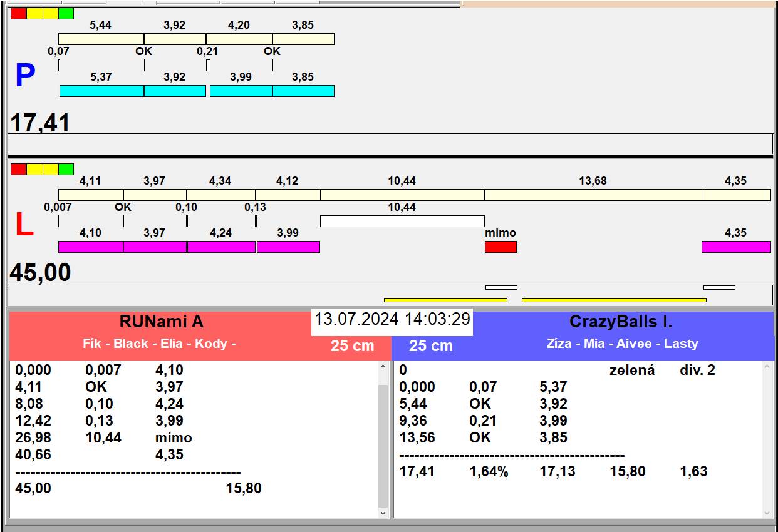
Task: Click the blue P lane letter
Action: [x=25, y=76]
